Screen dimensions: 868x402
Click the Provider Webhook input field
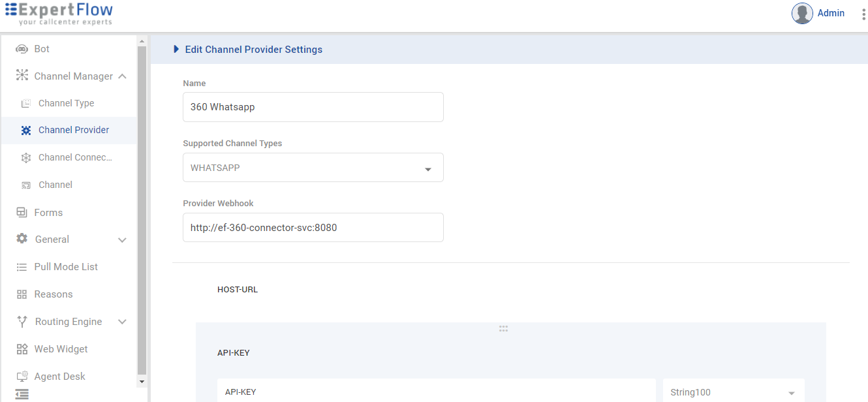point(313,228)
